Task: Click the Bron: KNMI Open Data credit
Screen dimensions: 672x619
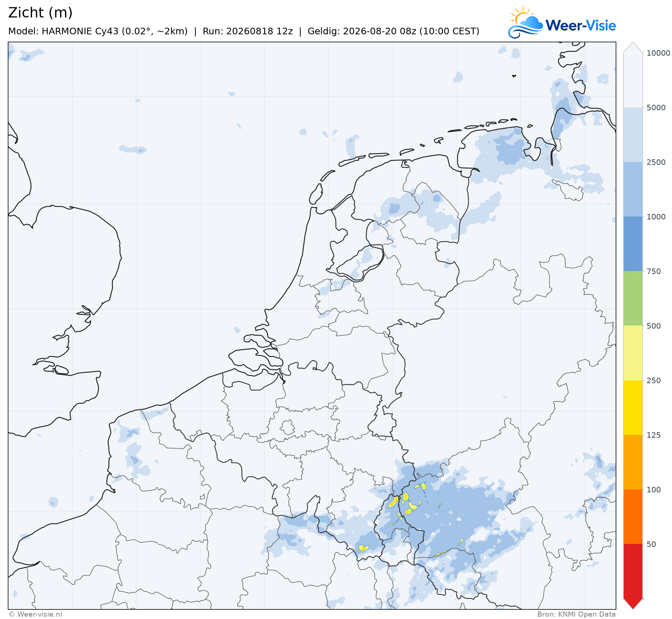Action: [577, 614]
